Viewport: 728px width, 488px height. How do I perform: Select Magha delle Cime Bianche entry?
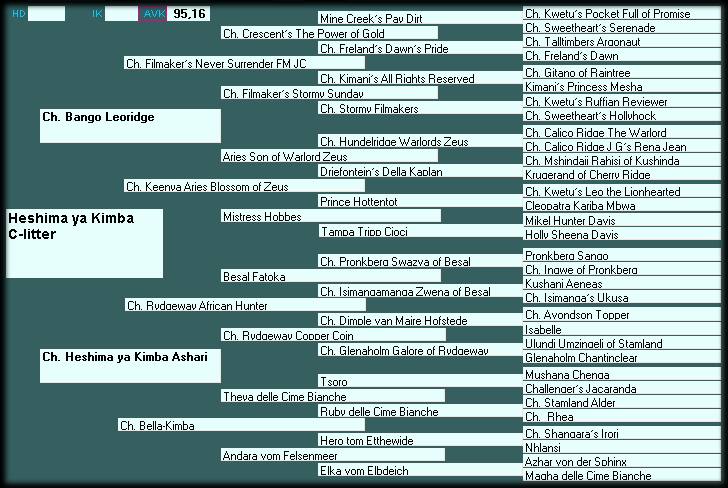(622, 475)
